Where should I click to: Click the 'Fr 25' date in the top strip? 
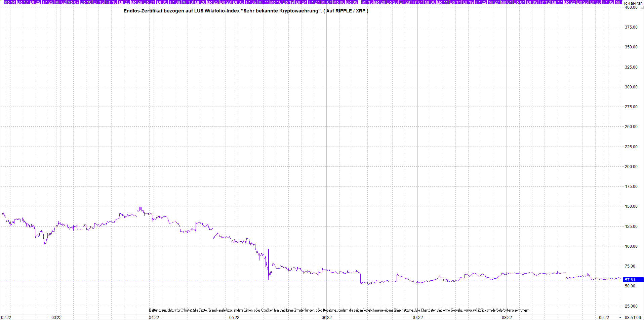(x=48, y=2)
